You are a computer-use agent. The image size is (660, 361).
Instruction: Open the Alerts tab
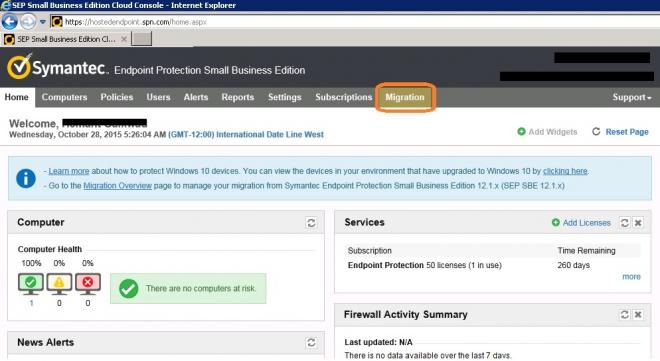(196, 97)
